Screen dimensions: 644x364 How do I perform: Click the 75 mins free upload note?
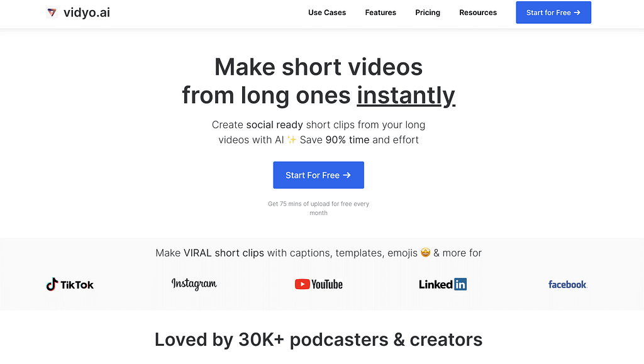click(x=319, y=209)
